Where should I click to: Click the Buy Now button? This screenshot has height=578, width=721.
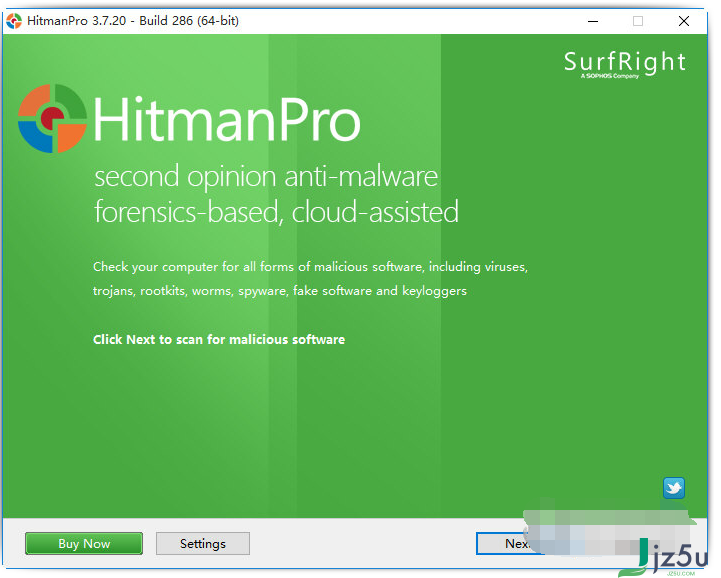click(84, 544)
